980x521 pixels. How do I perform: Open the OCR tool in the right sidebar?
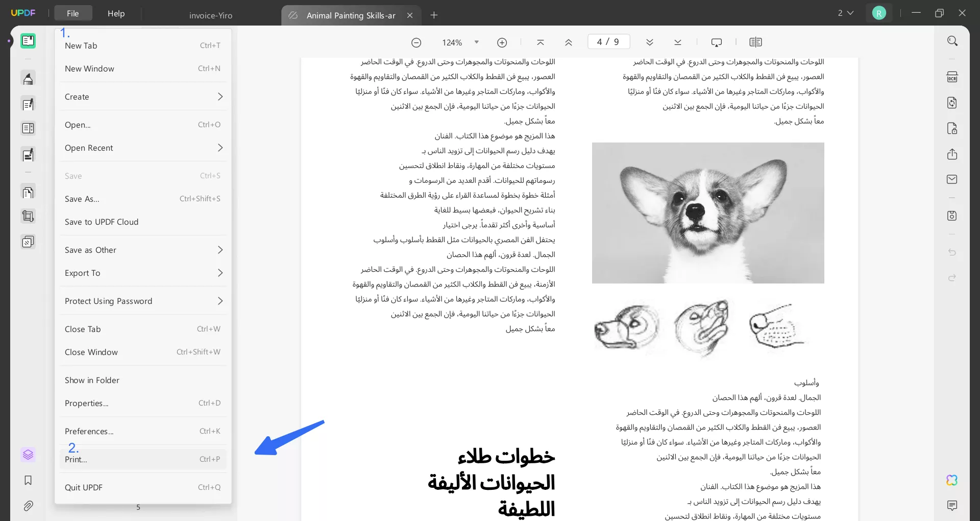coord(952,76)
